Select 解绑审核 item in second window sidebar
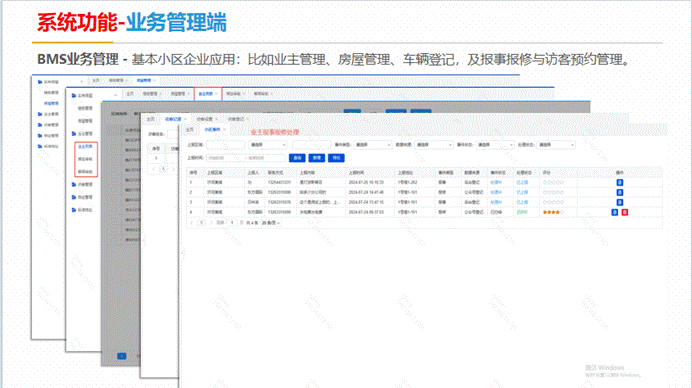 [x=85, y=171]
